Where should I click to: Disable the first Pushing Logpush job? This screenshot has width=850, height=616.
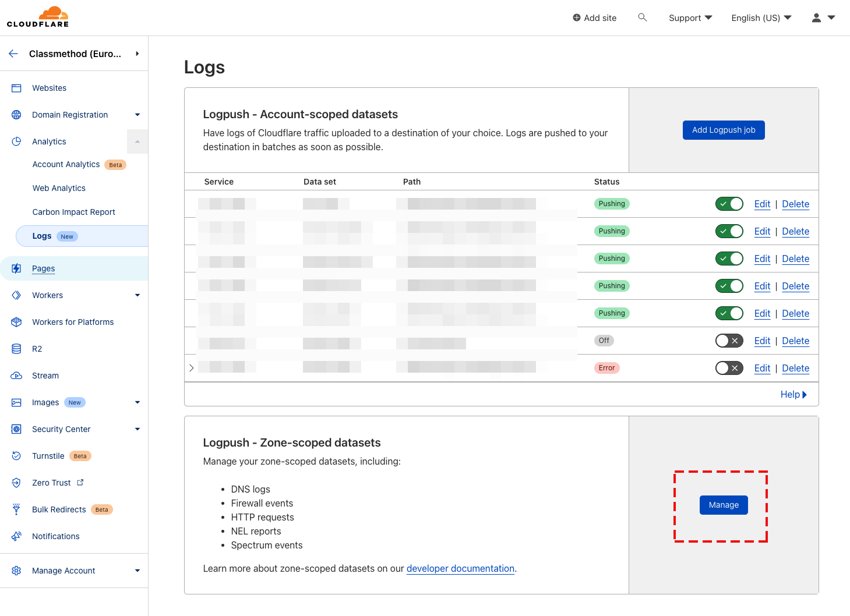click(x=729, y=204)
